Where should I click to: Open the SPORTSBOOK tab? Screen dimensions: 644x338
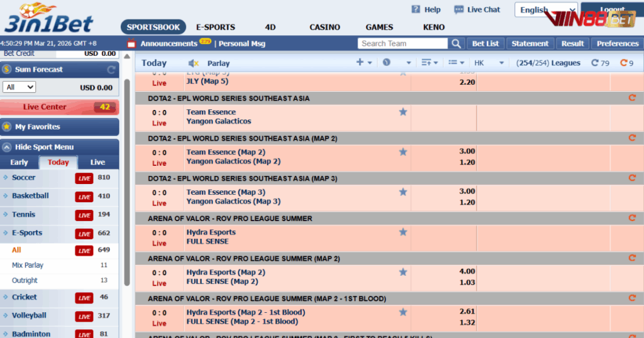click(x=153, y=27)
